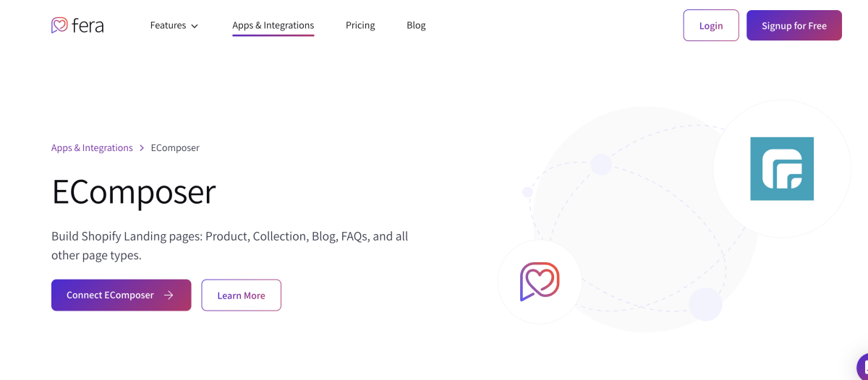Go to the Pricing page

coord(360,25)
